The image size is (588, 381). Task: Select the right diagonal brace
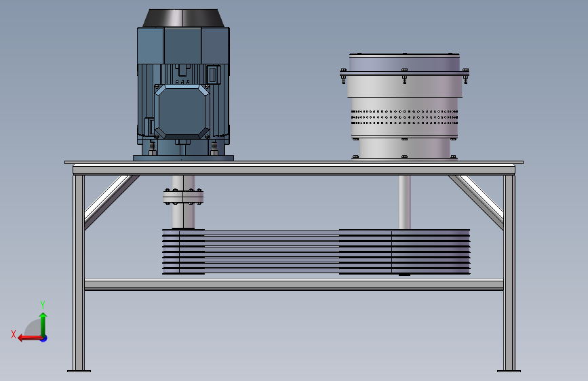(478, 199)
